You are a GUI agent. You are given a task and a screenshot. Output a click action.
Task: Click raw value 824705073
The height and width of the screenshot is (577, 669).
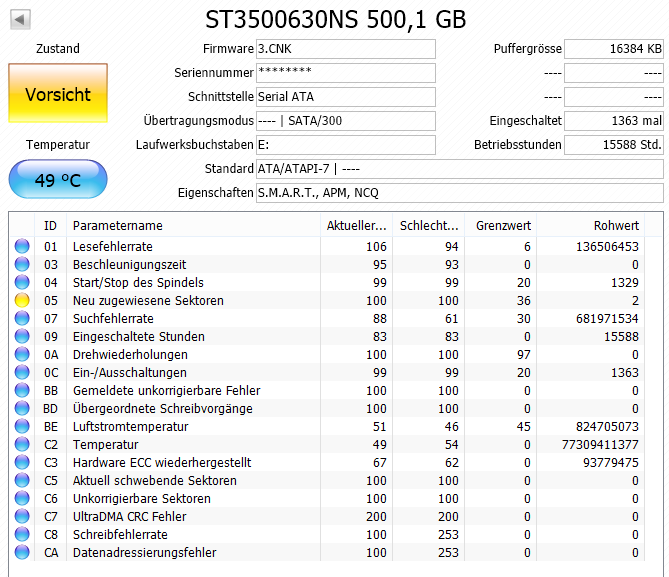(607, 427)
